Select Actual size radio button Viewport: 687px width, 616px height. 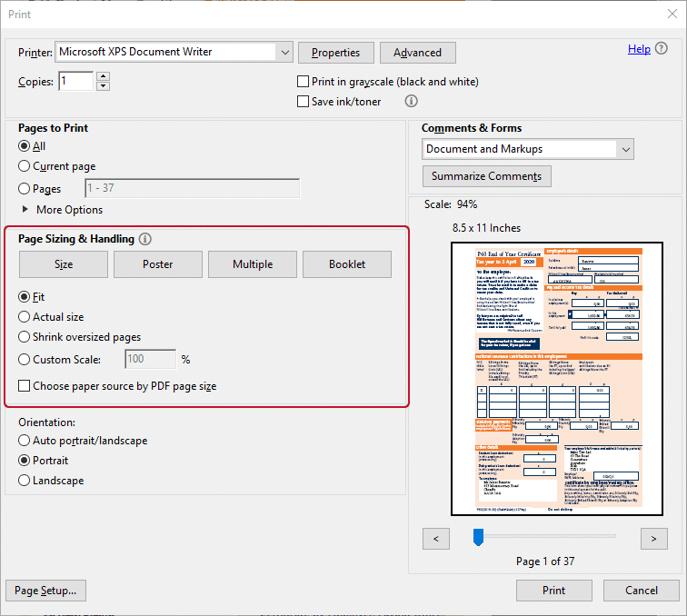25,317
